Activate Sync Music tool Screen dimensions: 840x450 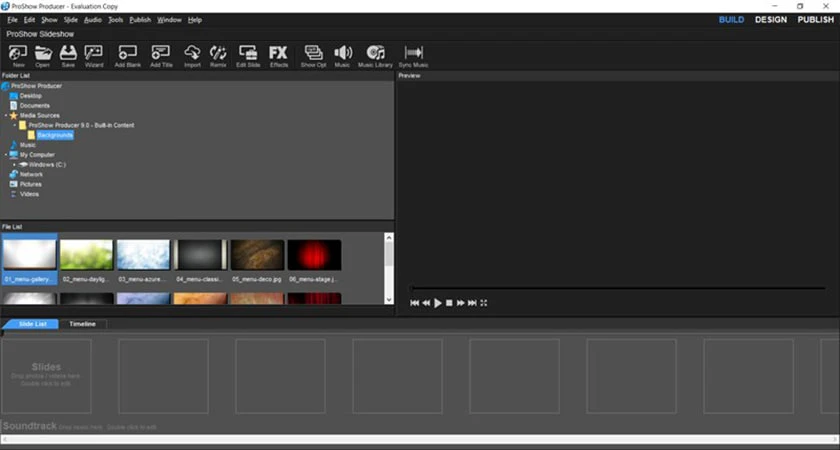click(x=414, y=56)
